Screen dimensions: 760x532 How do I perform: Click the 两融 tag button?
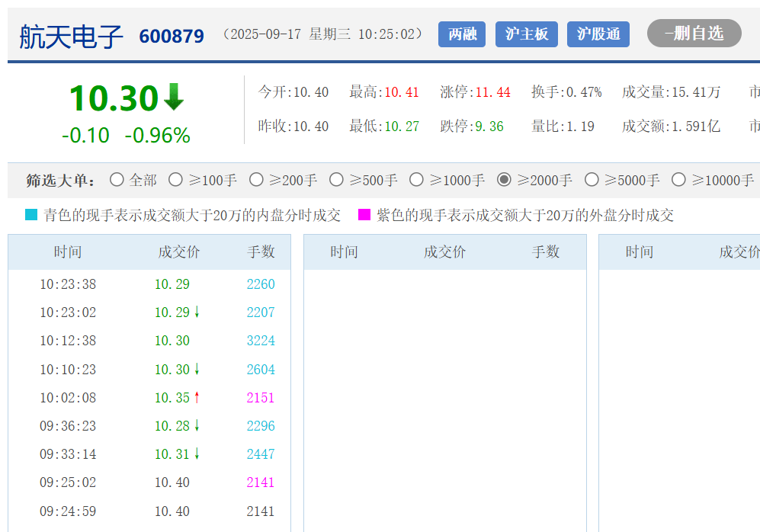pyautogui.click(x=462, y=34)
